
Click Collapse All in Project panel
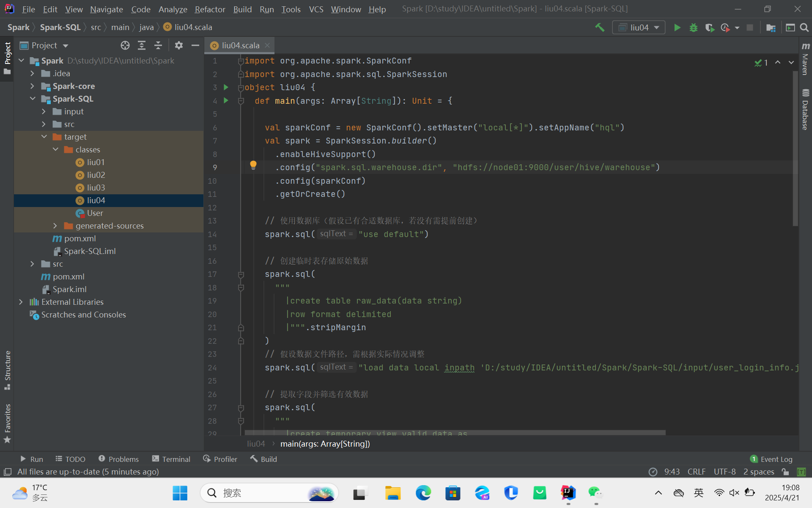point(158,45)
